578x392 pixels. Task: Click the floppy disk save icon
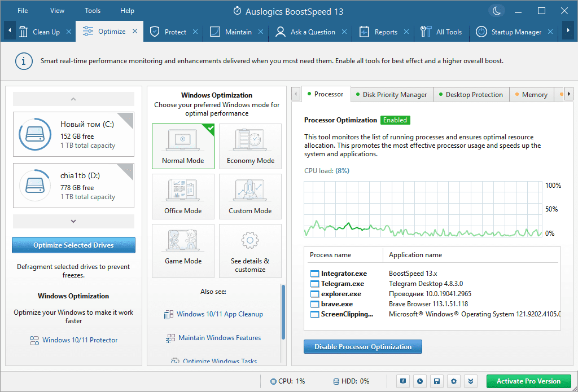point(437,381)
